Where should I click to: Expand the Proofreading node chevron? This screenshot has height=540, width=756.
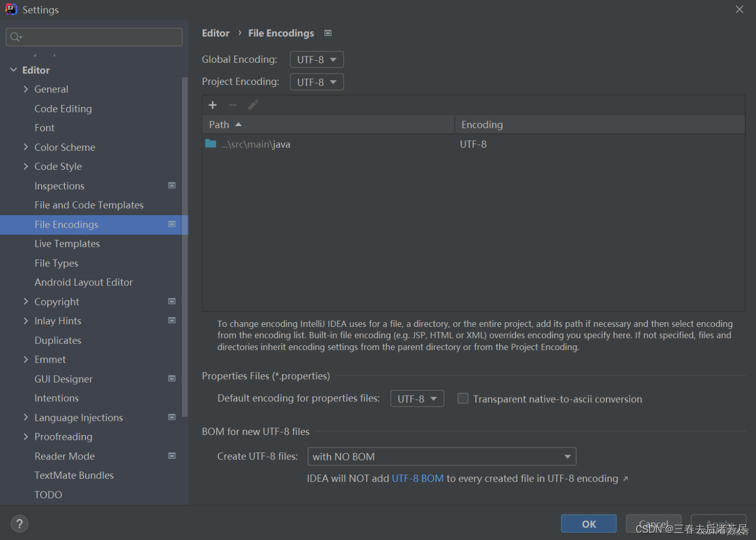click(26, 437)
